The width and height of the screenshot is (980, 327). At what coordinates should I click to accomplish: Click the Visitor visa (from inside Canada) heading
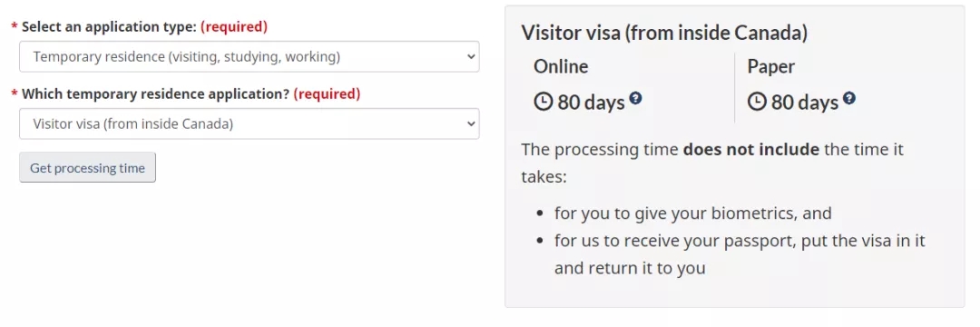pos(664,33)
